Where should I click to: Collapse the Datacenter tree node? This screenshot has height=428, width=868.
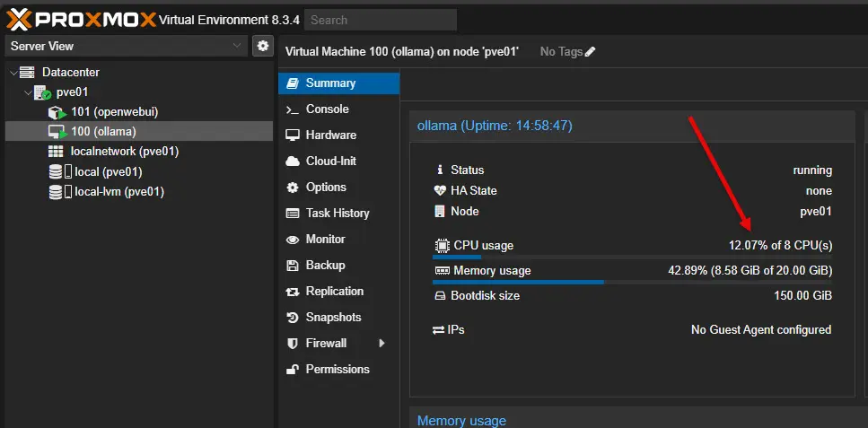coord(13,73)
